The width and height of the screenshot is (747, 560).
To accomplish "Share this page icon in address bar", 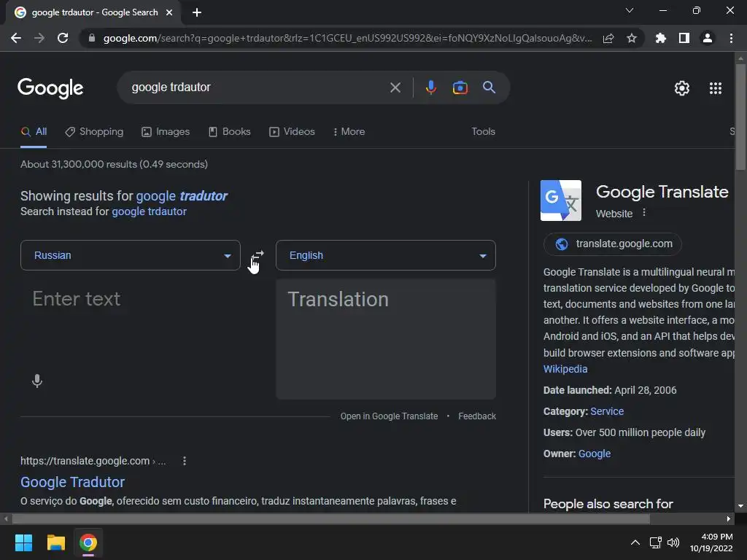I will click(608, 39).
